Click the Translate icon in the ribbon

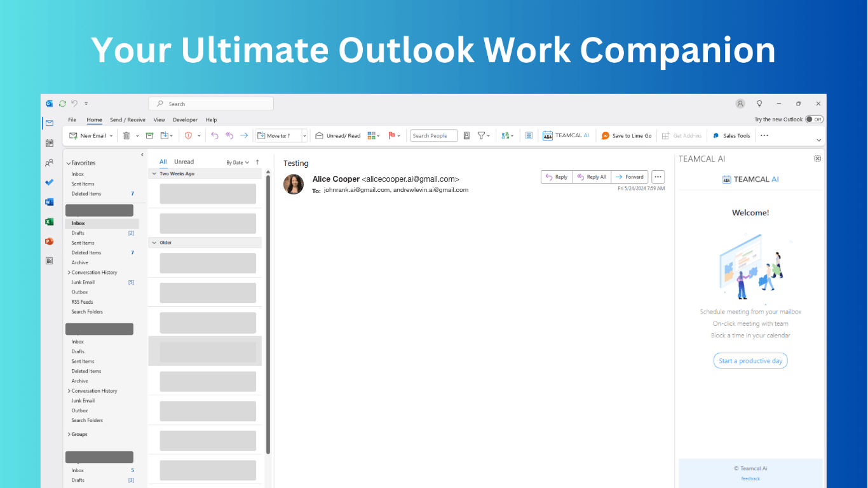point(505,135)
